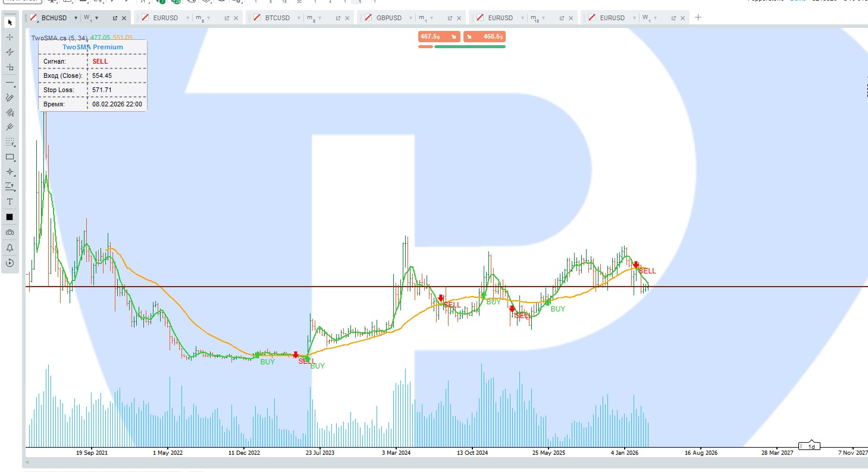Screen dimensions: 868x472
Task: Expand the BCHUSD symbol dropdown
Action: pyautogui.click(x=76, y=18)
